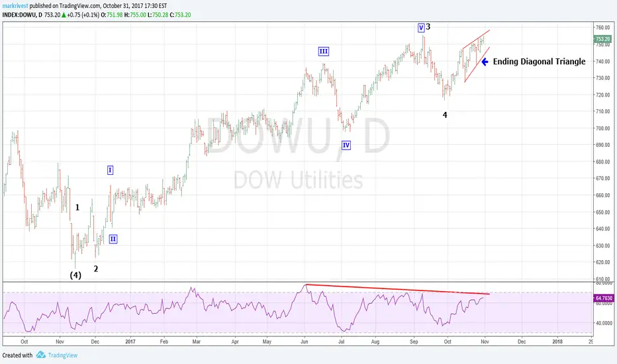Click the '660.00' price axis label
The width and height of the screenshot is (617, 364).
tap(602, 195)
